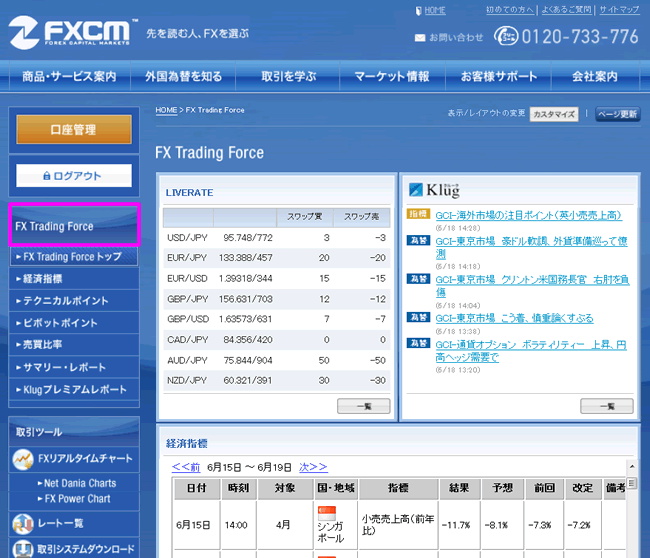650x558 pixels.
Task: Click the mail icon beside お問い合わせ
Action: pos(420,38)
